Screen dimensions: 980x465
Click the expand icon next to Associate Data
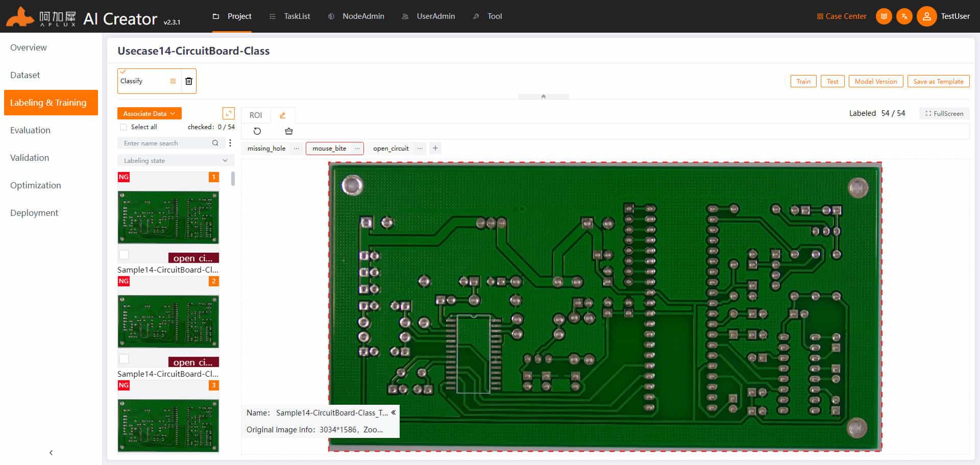229,113
